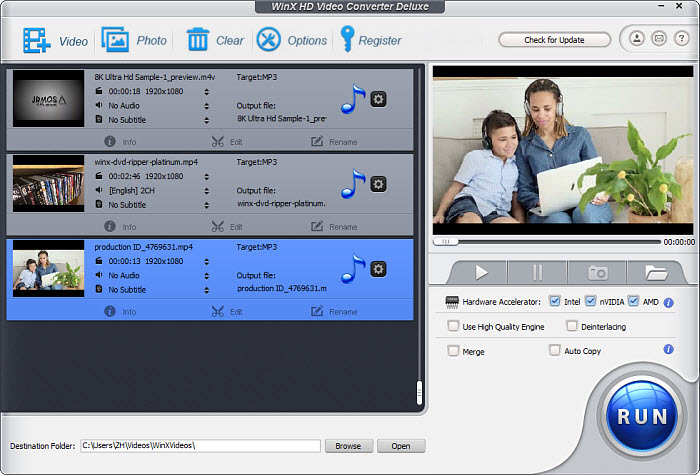Open the Photo slideshow tool
This screenshot has height=475, width=700.
click(x=115, y=39)
